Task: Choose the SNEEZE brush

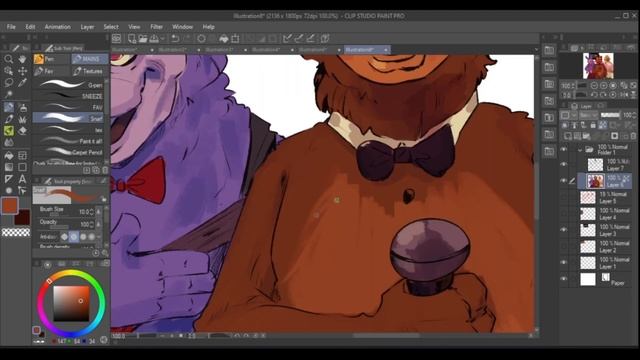Action: point(68,96)
